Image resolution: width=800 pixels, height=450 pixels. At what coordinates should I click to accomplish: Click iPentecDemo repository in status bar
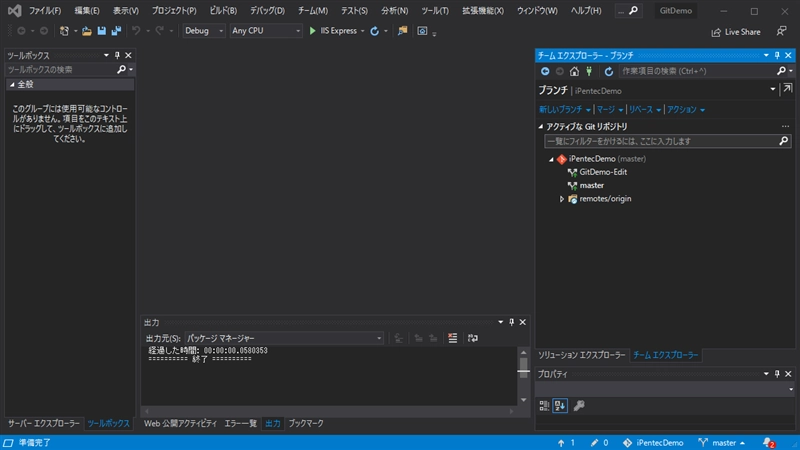(x=653, y=443)
